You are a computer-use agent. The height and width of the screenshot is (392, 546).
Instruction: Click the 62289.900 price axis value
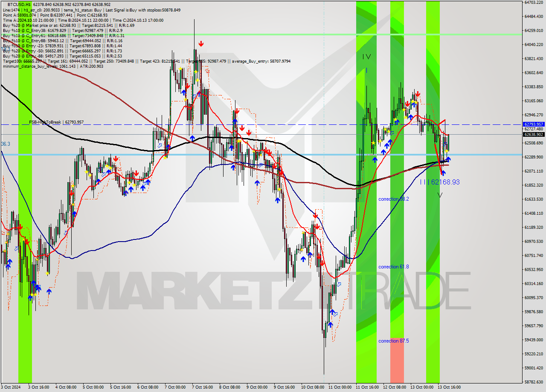coord(533,157)
